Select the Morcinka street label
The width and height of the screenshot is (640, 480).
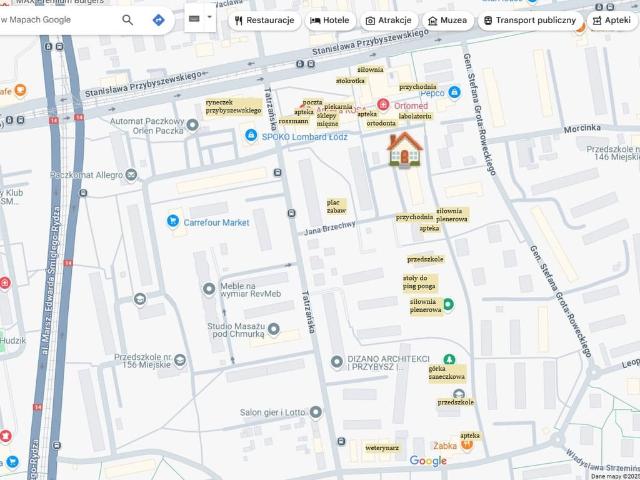click(582, 129)
